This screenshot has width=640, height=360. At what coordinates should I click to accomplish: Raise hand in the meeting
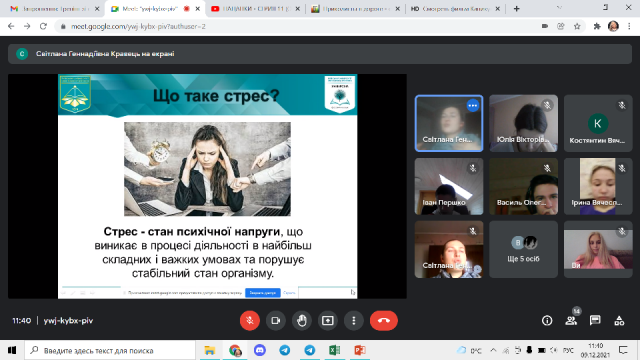click(x=302, y=321)
